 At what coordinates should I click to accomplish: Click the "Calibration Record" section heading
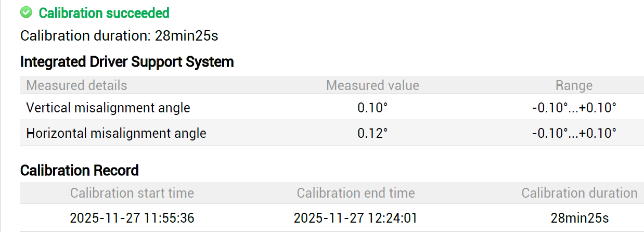(80, 170)
